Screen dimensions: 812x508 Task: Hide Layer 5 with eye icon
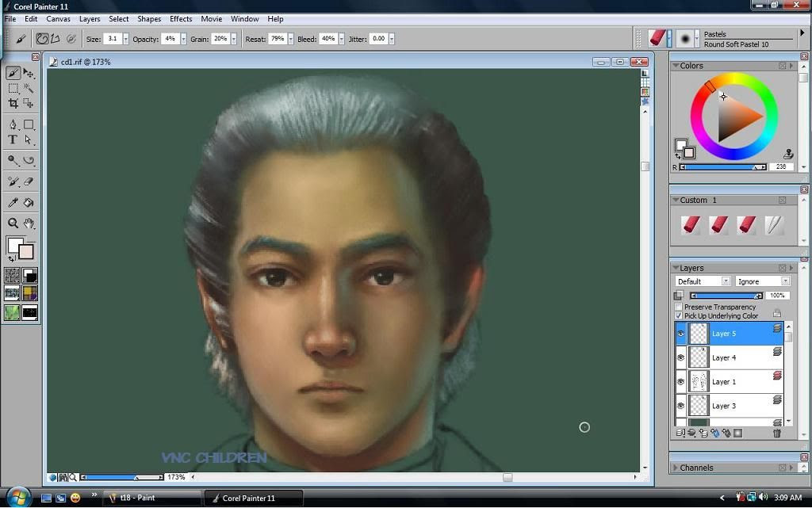680,334
